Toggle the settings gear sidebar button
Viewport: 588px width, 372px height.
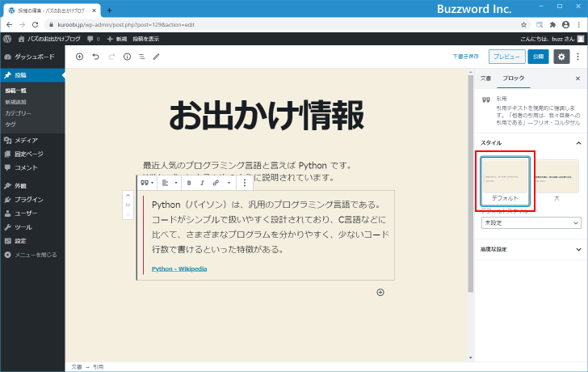point(561,57)
